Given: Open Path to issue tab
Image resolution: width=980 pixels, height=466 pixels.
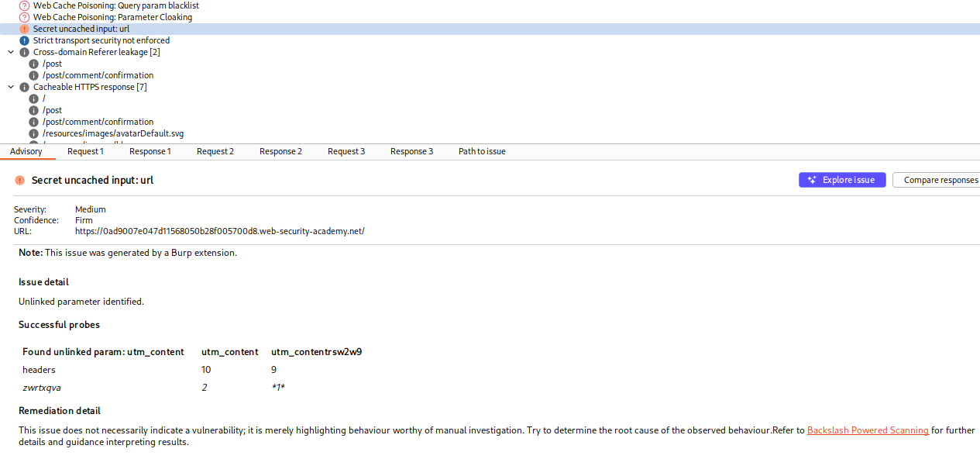Looking at the screenshot, I should [x=482, y=151].
